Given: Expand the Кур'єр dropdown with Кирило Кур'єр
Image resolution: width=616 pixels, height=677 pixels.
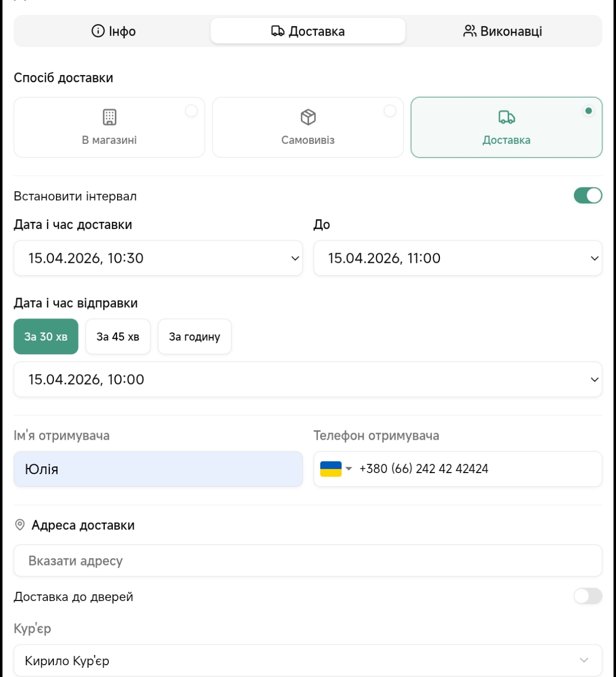Looking at the screenshot, I should (307, 661).
